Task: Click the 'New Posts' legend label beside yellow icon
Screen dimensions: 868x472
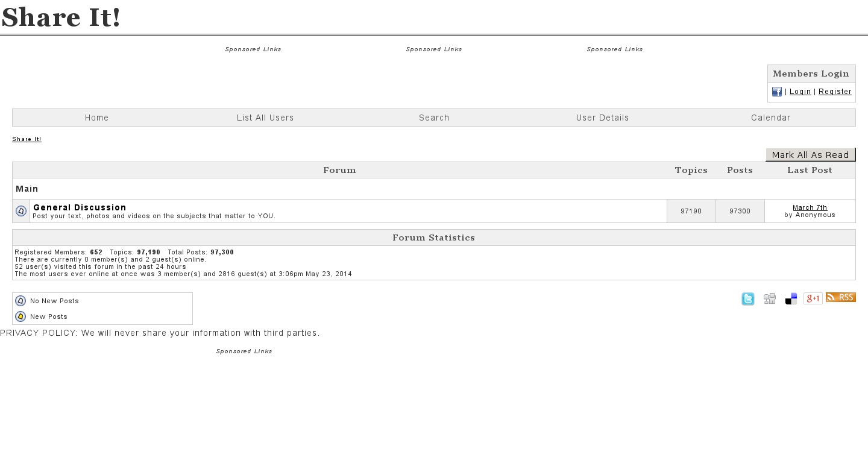Action: (x=49, y=316)
